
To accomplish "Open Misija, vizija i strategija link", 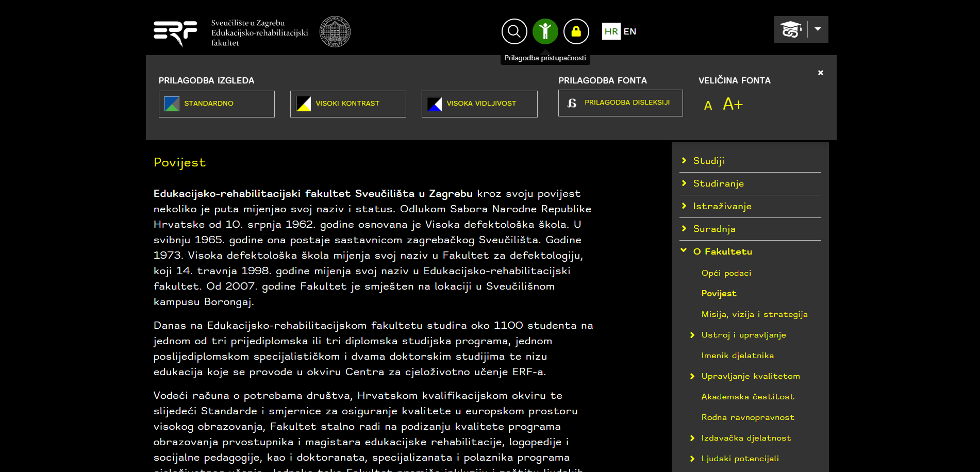I will (x=754, y=314).
